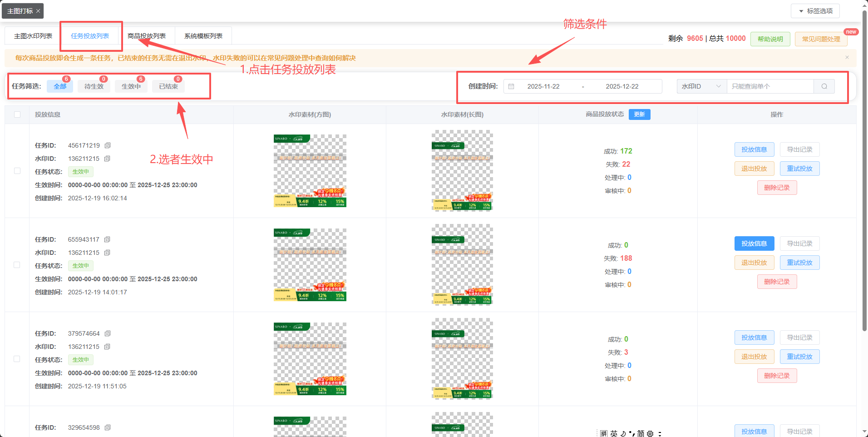
Task: Copy task ID 379574664 with copy icon
Action: tap(108, 333)
